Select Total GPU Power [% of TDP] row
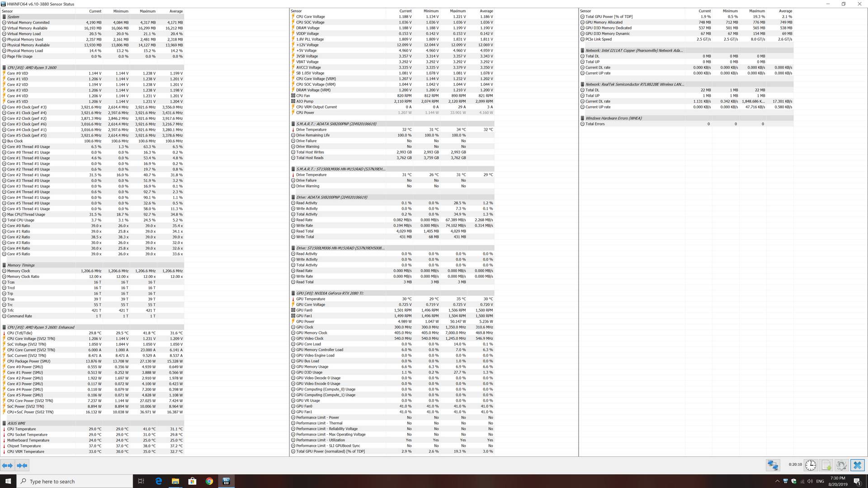 pos(687,17)
